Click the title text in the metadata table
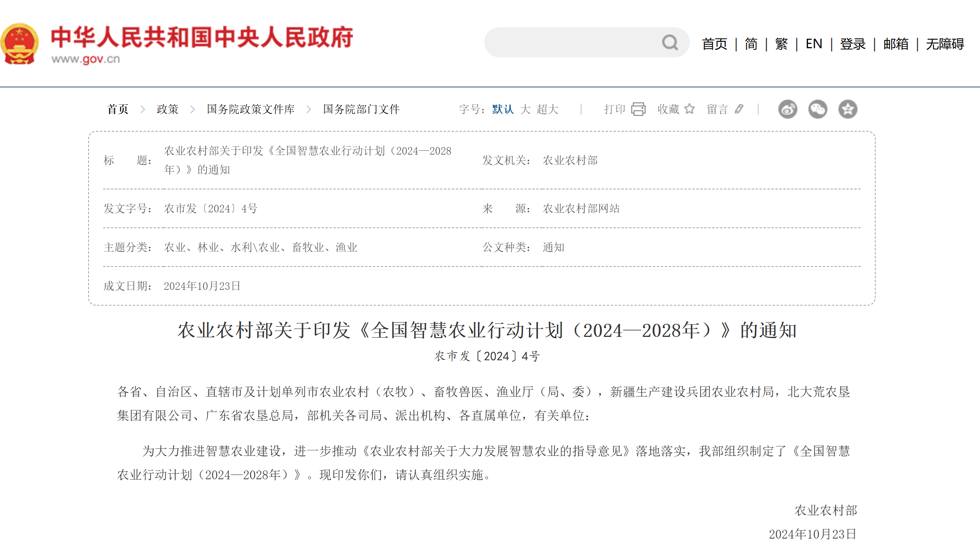980x550 pixels. pyautogui.click(x=308, y=160)
